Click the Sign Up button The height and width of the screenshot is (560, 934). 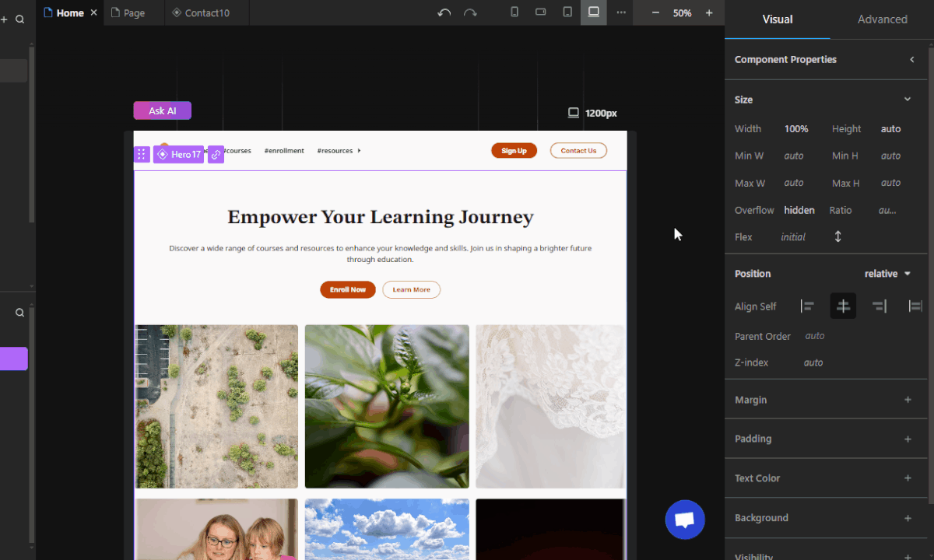point(514,151)
